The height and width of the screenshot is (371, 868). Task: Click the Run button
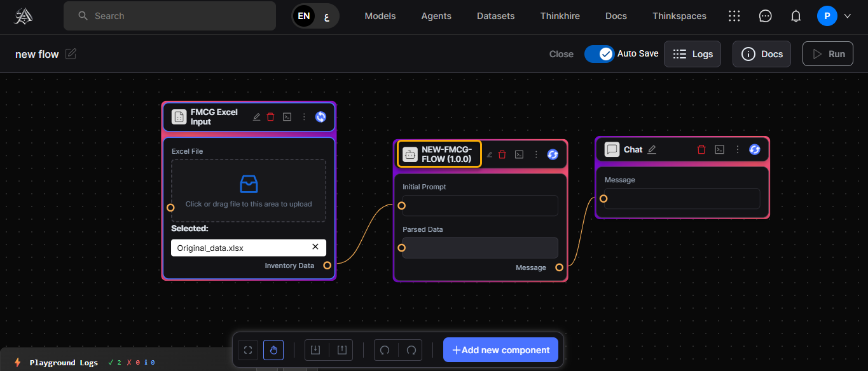click(x=827, y=54)
